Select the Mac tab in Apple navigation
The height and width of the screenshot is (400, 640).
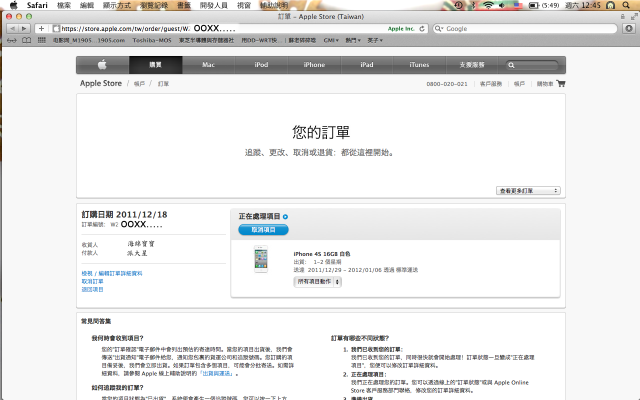tap(208, 64)
